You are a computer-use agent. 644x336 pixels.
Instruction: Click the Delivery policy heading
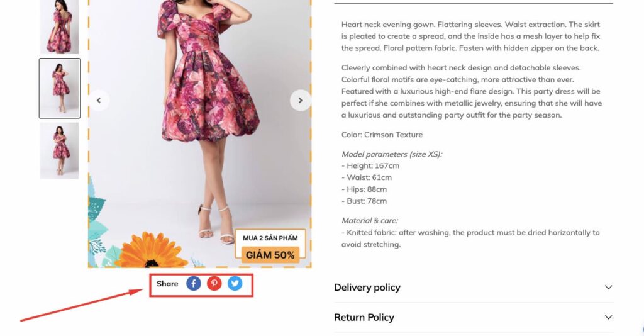[x=367, y=288]
